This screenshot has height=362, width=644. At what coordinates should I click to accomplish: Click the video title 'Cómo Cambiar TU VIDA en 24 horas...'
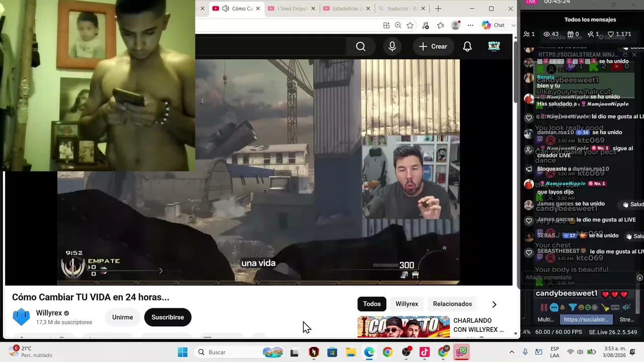tap(91, 297)
